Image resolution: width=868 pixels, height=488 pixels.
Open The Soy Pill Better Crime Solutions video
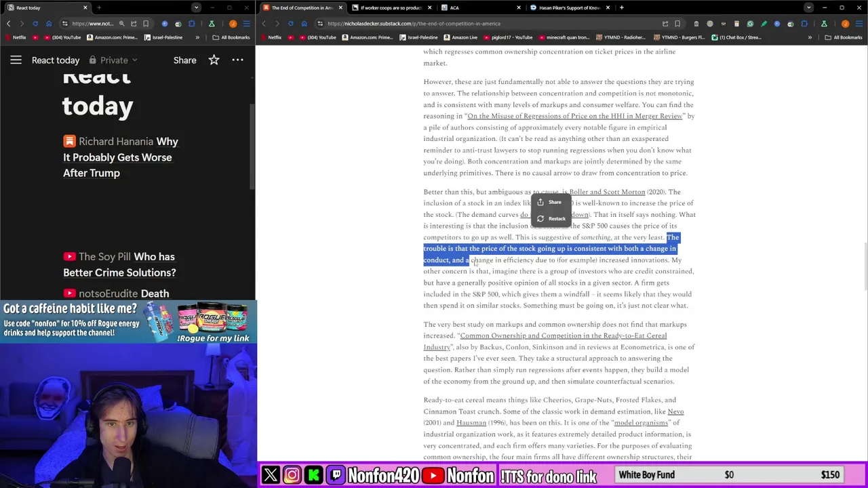click(119, 264)
